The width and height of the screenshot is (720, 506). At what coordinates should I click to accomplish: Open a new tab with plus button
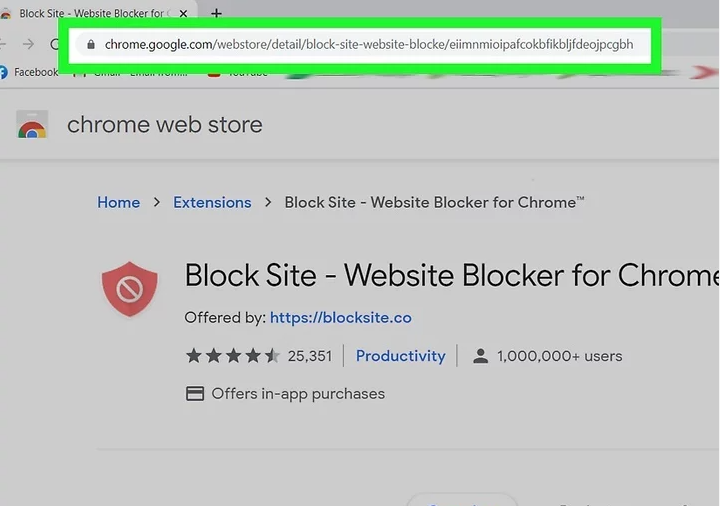(x=216, y=13)
